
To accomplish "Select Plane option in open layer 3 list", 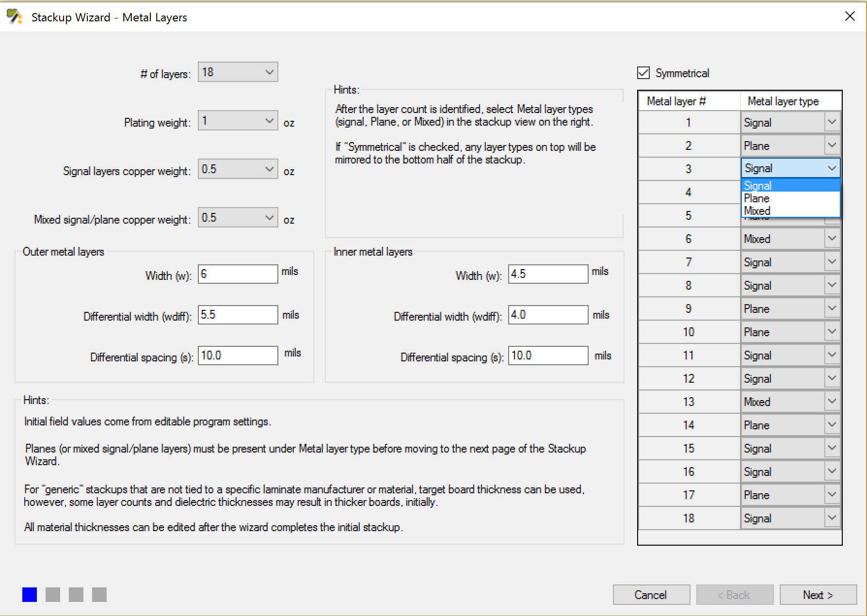I will [791, 198].
